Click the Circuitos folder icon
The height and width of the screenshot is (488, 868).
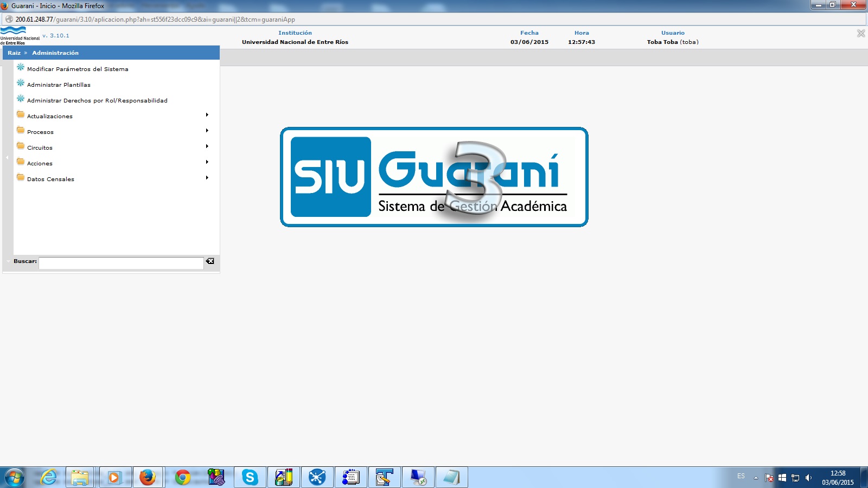(x=21, y=146)
